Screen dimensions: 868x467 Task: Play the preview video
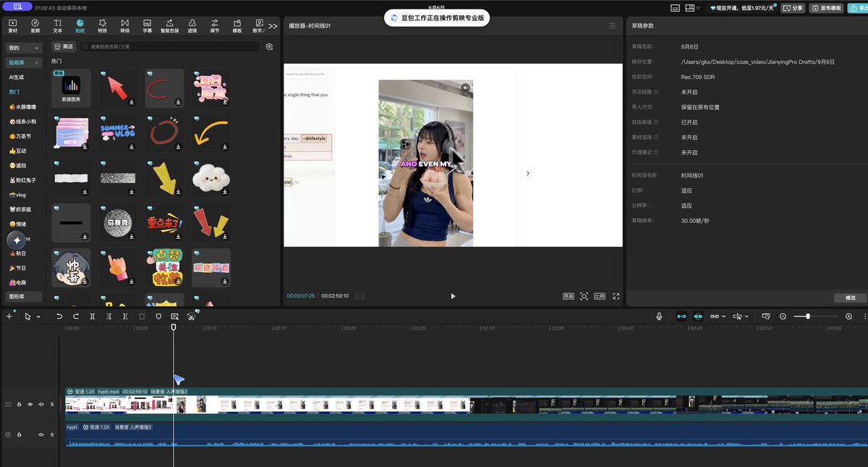click(x=453, y=296)
